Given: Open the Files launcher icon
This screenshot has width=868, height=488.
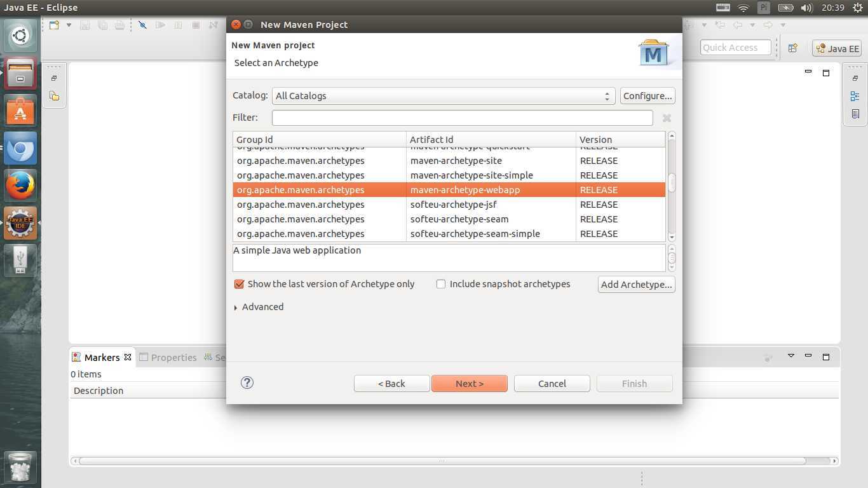Looking at the screenshot, I should click(x=20, y=73).
